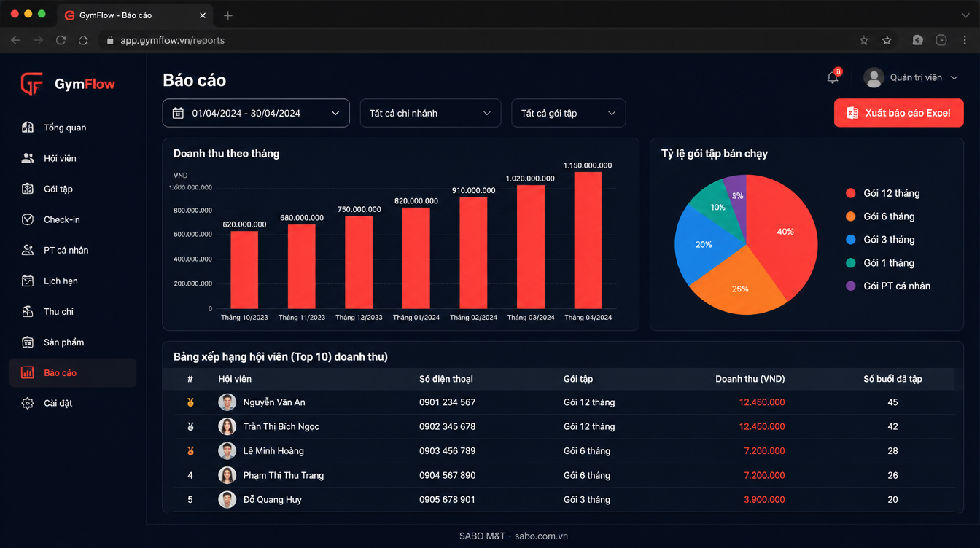Click the Lịch hẹn sidebar icon
980x548 pixels.
point(28,281)
